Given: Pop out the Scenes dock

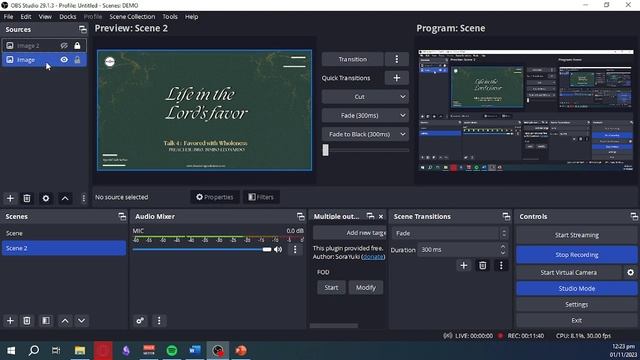Looking at the screenshot, I should click(x=122, y=216).
